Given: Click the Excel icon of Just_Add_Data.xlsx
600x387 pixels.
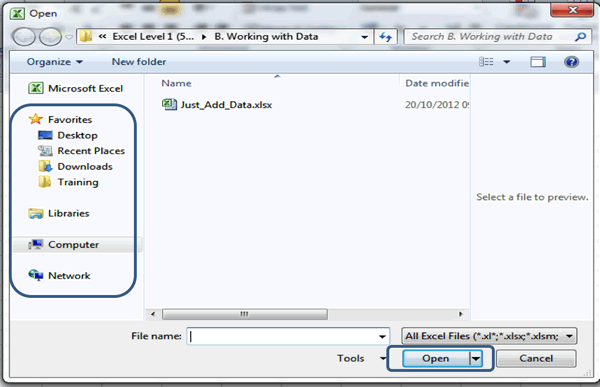Looking at the screenshot, I should click(x=169, y=104).
